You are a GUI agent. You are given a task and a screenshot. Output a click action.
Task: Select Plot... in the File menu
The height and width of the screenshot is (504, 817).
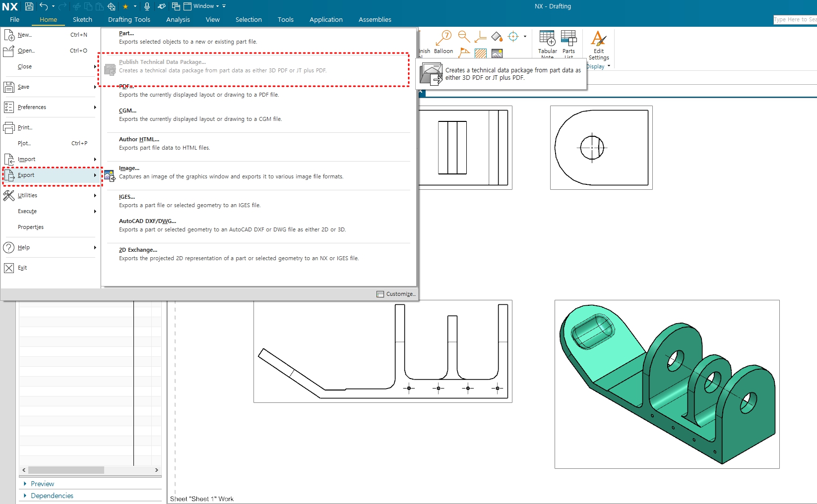(x=50, y=143)
